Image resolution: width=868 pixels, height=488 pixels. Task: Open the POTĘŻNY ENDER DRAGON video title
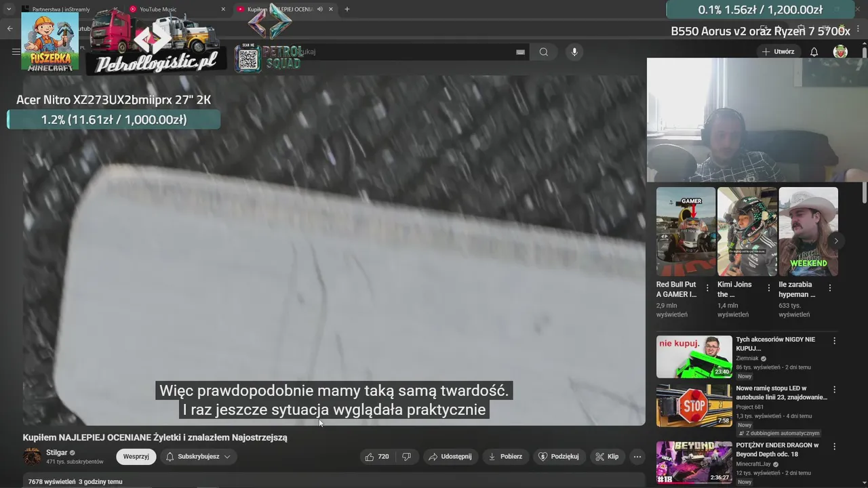pyautogui.click(x=778, y=450)
